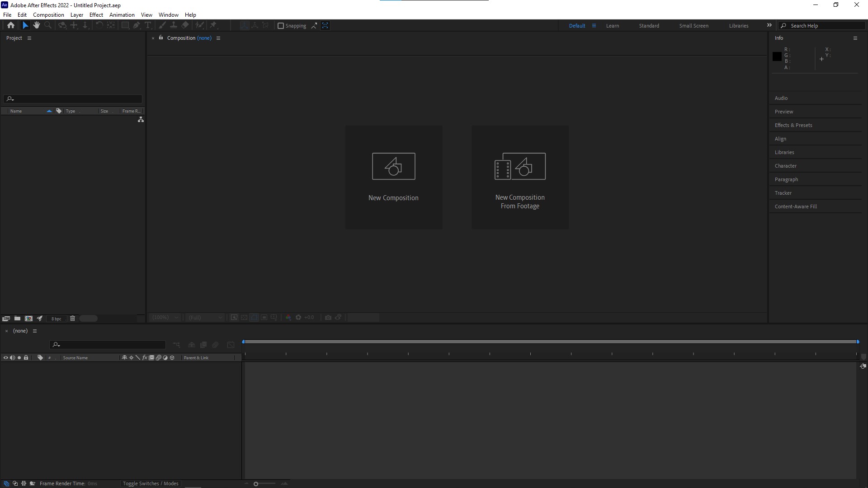Click the Home icon in toolbar

(x=11, y=25)
